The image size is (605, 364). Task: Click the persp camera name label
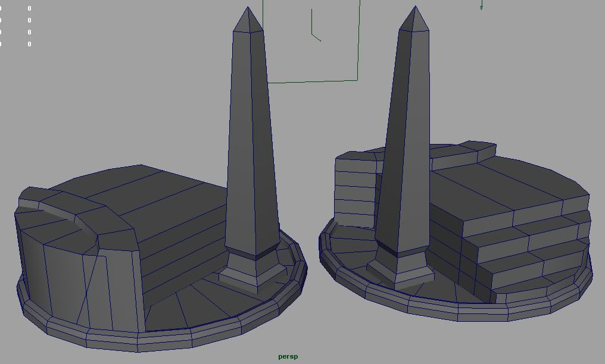click(x=288, y=357)
